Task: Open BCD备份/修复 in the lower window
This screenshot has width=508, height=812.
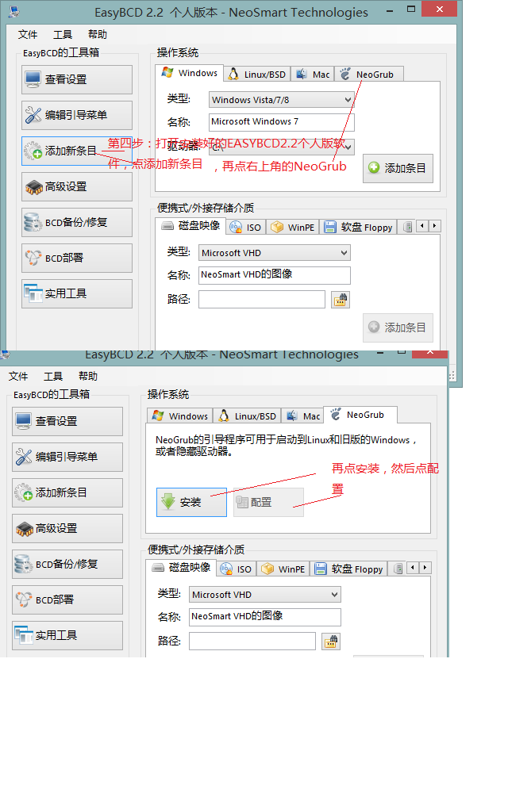Action: [x=67, y=564]
